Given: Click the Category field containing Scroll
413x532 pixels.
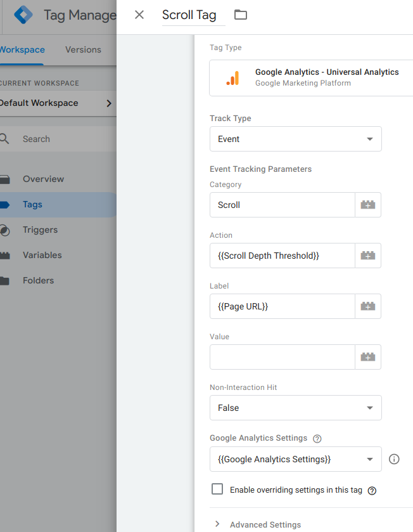Looking at the screenshot, I should (x=283, y=205).
